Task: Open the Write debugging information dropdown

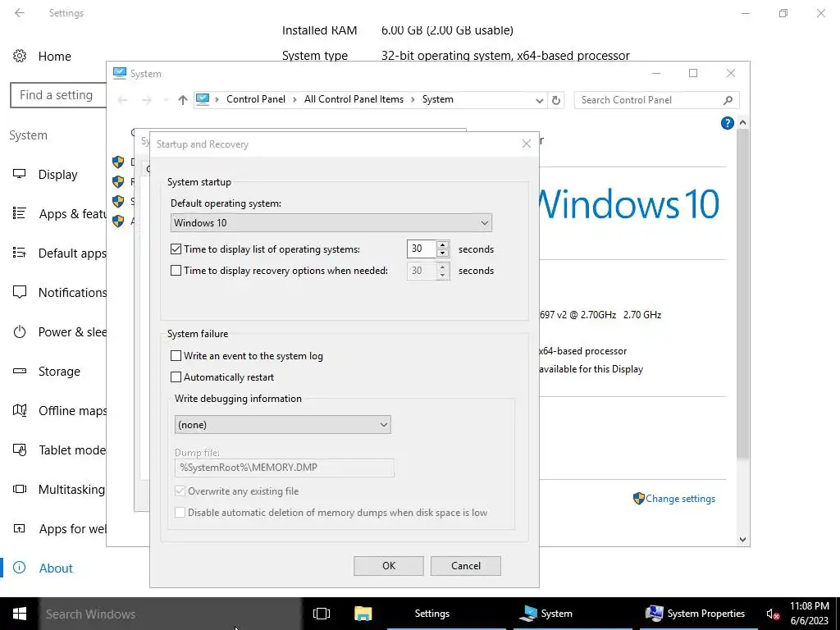Action: click(283, 425)
